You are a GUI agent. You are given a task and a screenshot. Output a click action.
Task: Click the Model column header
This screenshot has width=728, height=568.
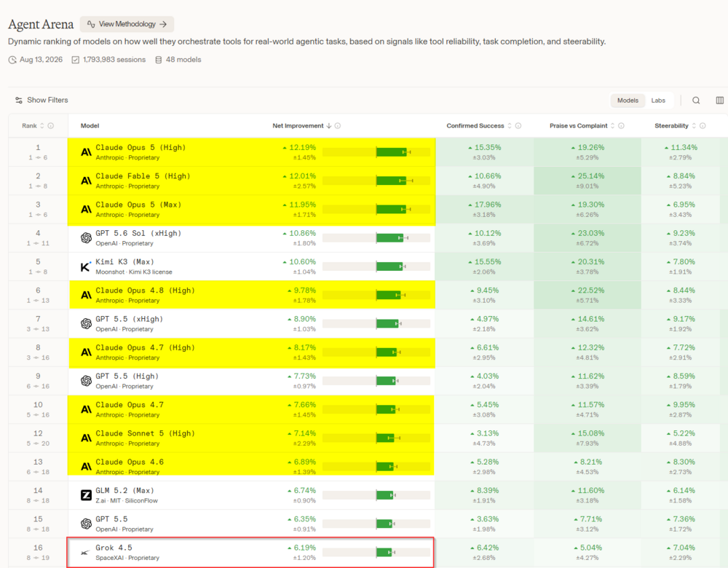point(90,126)
